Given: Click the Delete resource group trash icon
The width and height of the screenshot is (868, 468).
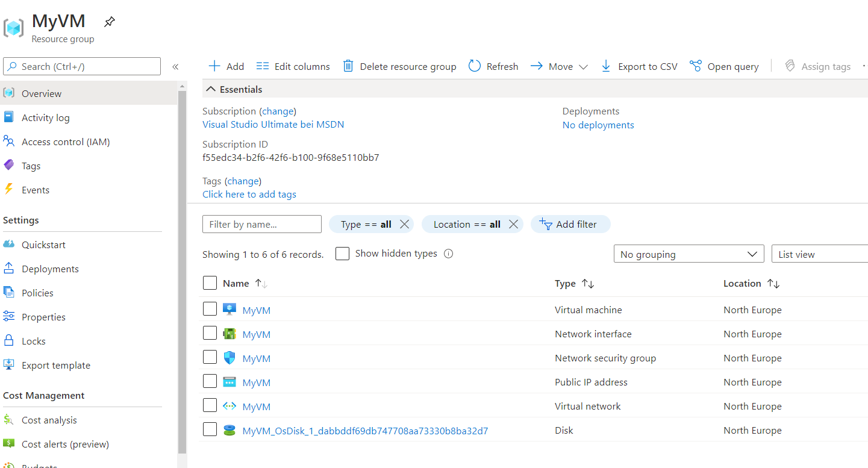Looking at the screenshot, I should tap(348, 66).
